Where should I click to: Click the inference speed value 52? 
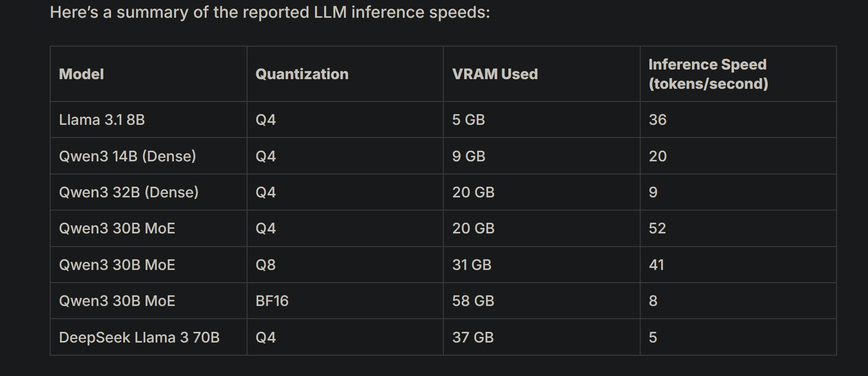click(657, 228)
